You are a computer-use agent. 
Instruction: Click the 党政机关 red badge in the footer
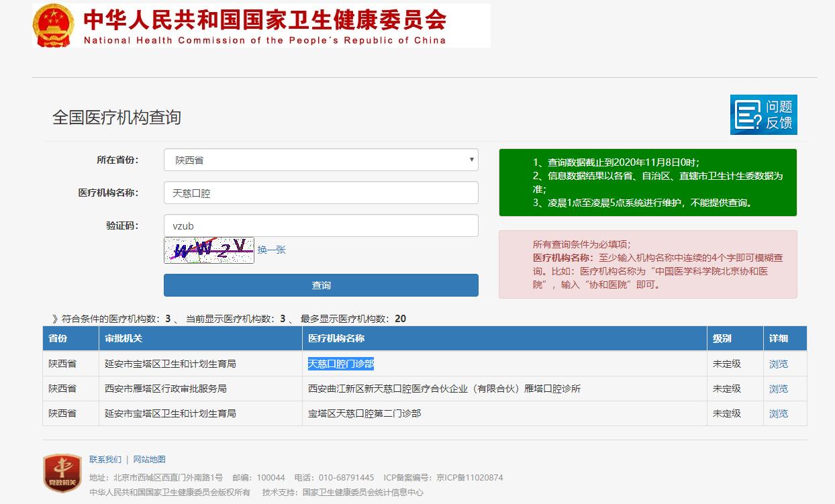coord(62,474)
